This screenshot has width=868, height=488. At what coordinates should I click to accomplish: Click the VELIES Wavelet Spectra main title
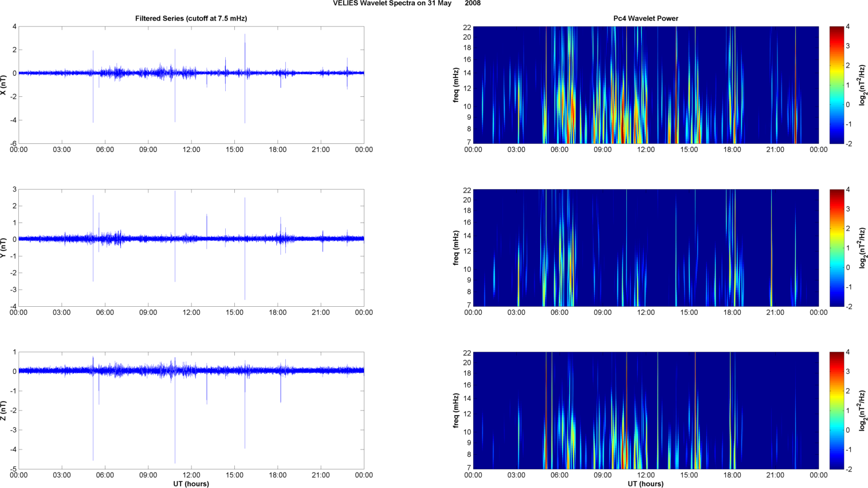[x=407, y=3]
